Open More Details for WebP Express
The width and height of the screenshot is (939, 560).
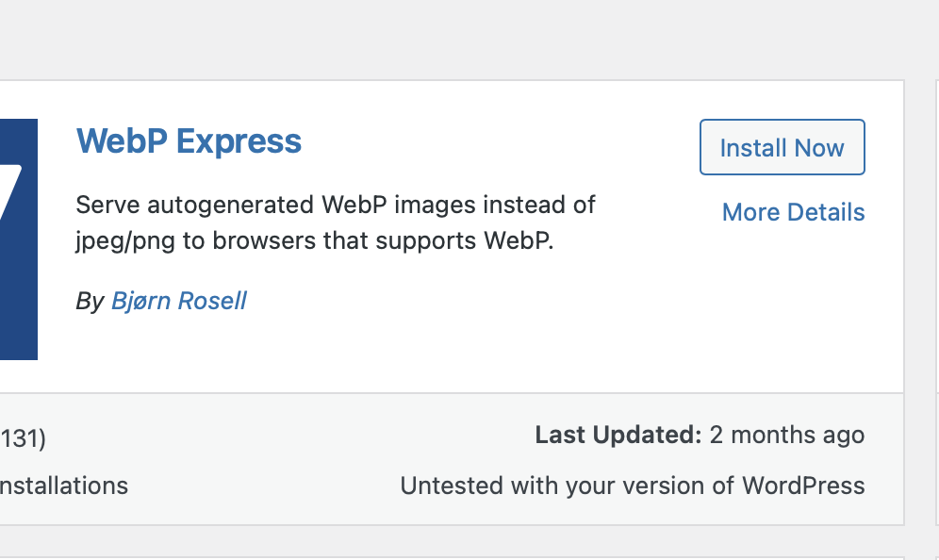pos(793,212)
